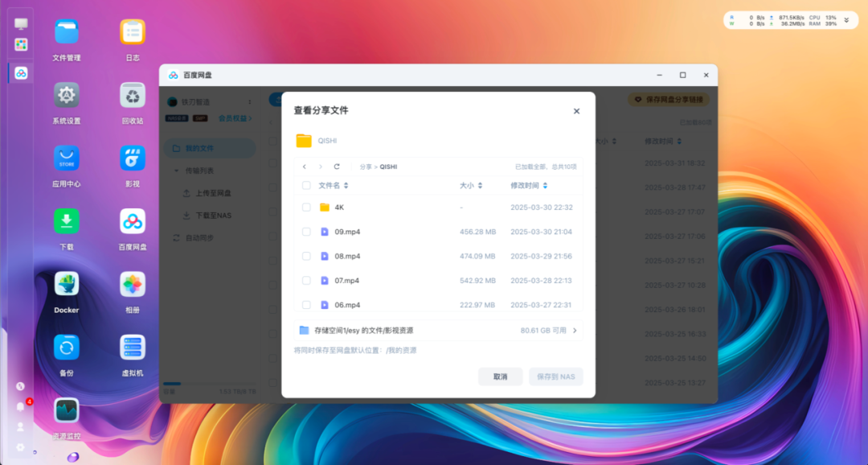Open the 百度网盘 desktop icon
This screenshot has height=465, width=868.
[133, 222]
